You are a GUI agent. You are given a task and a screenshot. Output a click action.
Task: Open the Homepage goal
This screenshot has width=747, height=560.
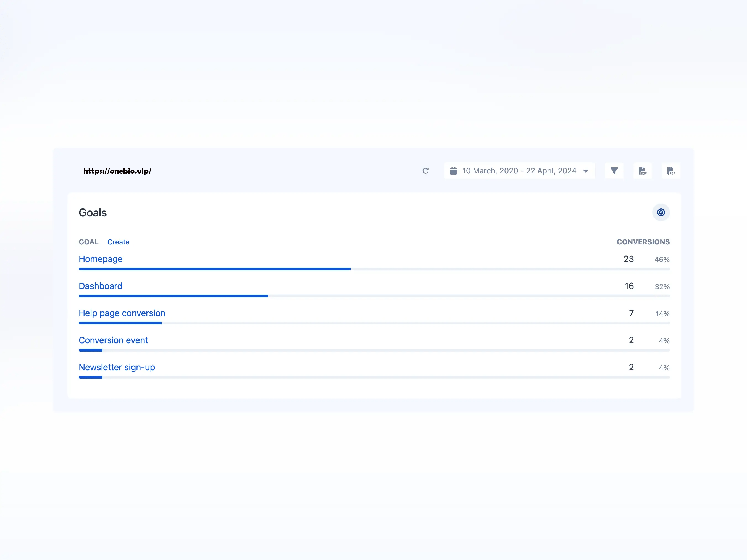pos(100,259)
